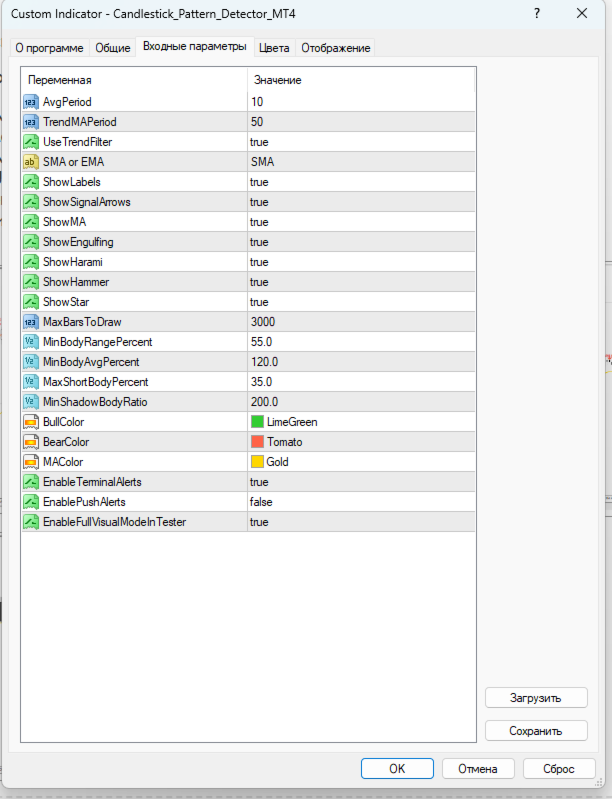Click the integer icon beside MaxBarsToDraw
The image size is (612, 799).
point(31,322)
